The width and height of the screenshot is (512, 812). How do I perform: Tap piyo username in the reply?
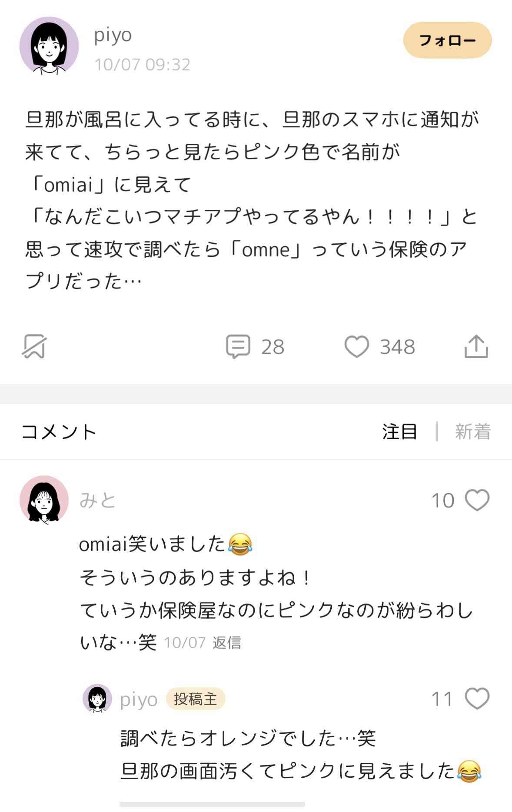point(138,699)
